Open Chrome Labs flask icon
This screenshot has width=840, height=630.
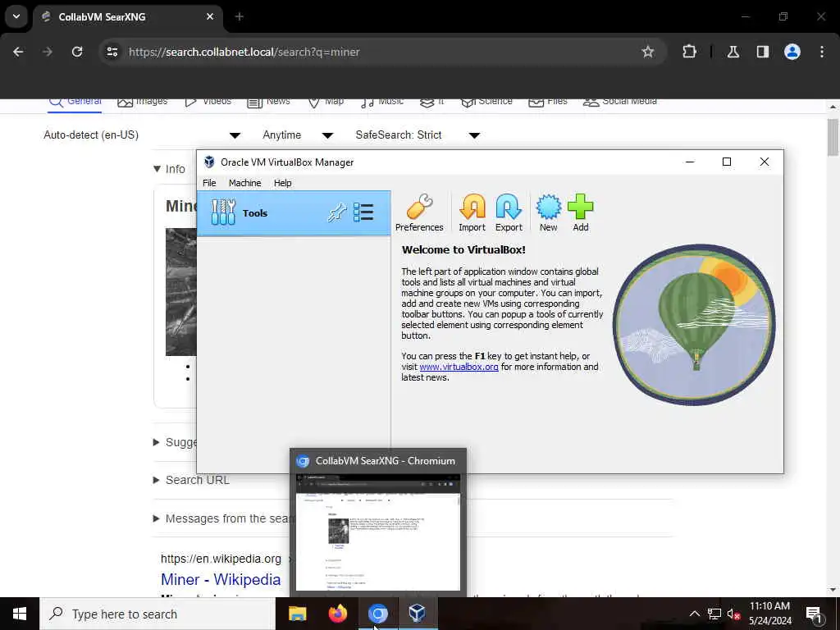[x=733, y=52]
